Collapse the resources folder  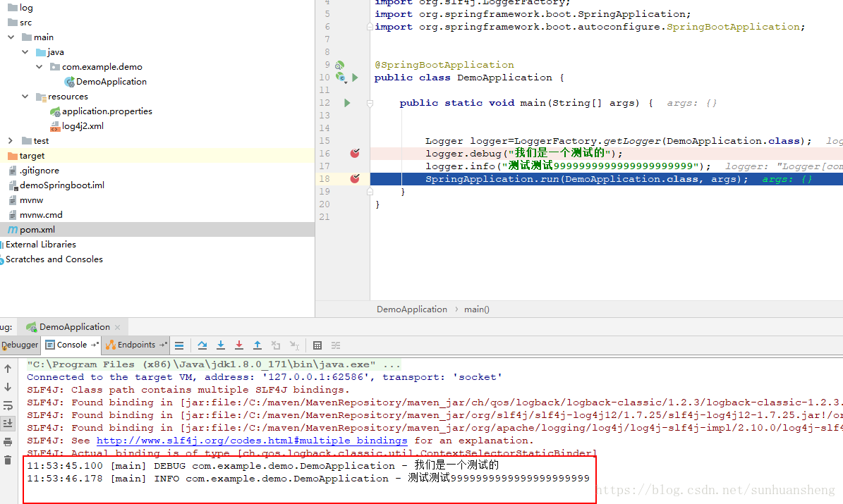25,96
